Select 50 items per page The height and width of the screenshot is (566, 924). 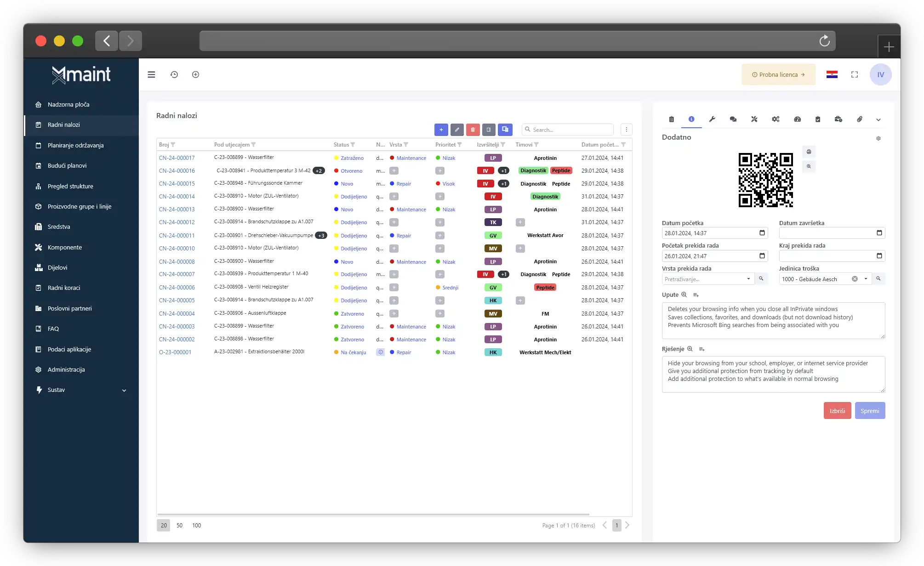(x=179, y=525)
